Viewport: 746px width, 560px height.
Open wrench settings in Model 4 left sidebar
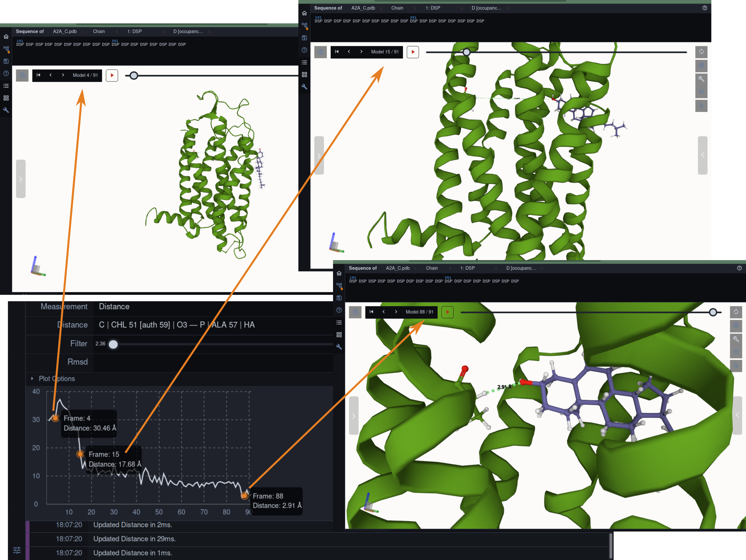coord(6,110)
